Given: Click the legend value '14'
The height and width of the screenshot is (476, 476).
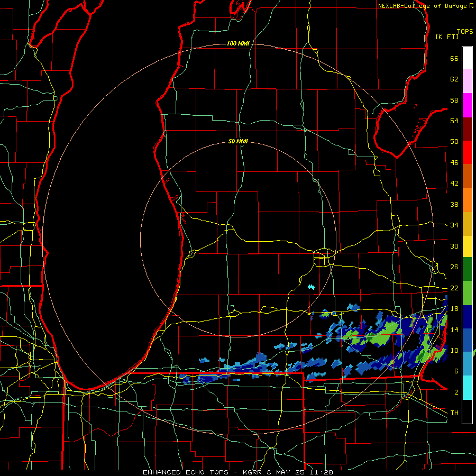Looking at the screenshot, I should 454,329.
